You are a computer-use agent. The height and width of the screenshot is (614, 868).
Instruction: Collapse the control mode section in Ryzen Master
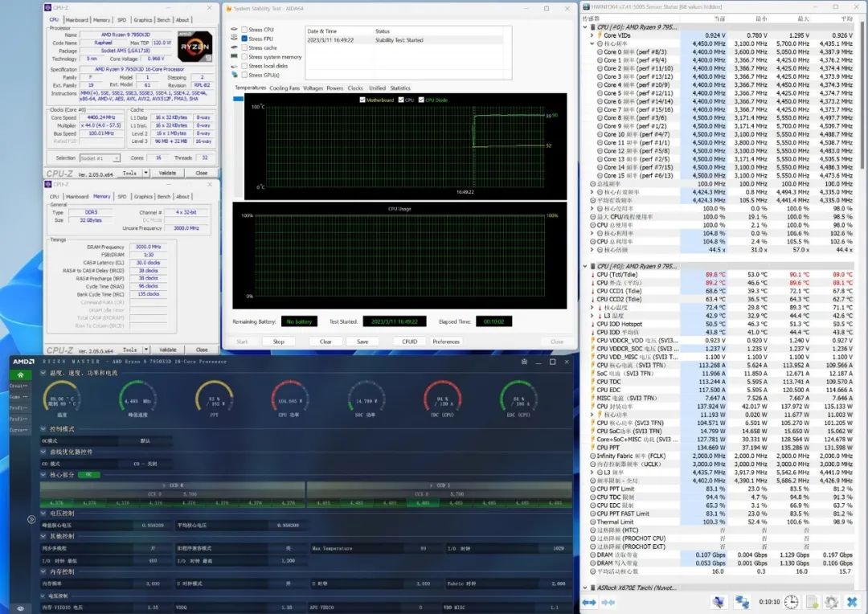pyautogui.click(x=43, y=429)
